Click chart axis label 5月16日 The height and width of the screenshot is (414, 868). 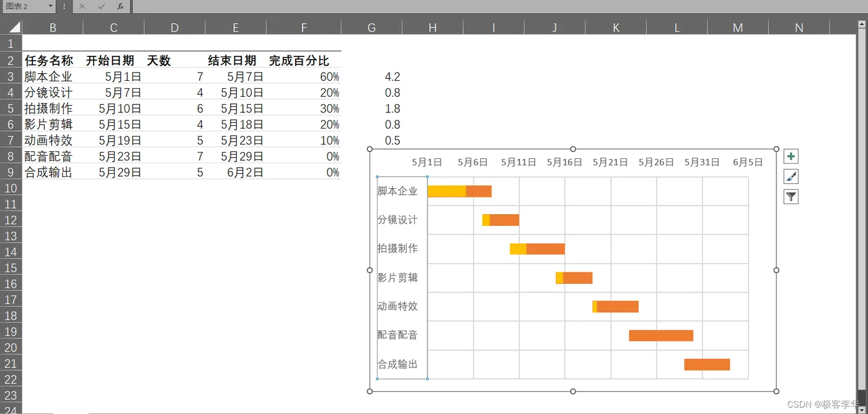[564, 162]
